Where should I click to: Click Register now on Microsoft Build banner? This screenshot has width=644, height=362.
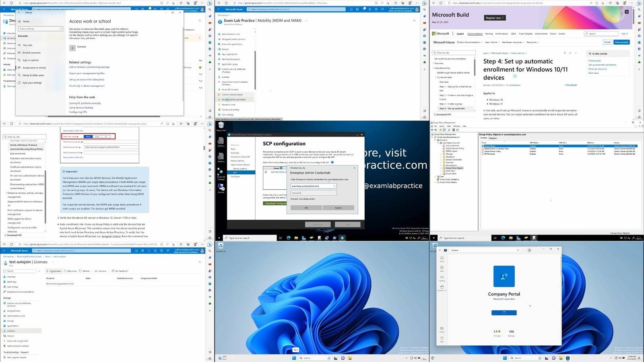pyautogui.click(x=494, y=18)
